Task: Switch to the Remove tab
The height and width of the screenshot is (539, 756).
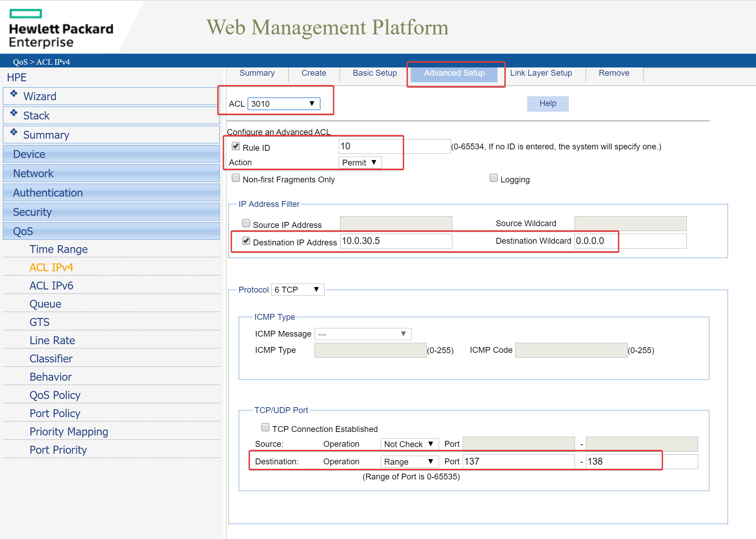Action: coord(614,73)
